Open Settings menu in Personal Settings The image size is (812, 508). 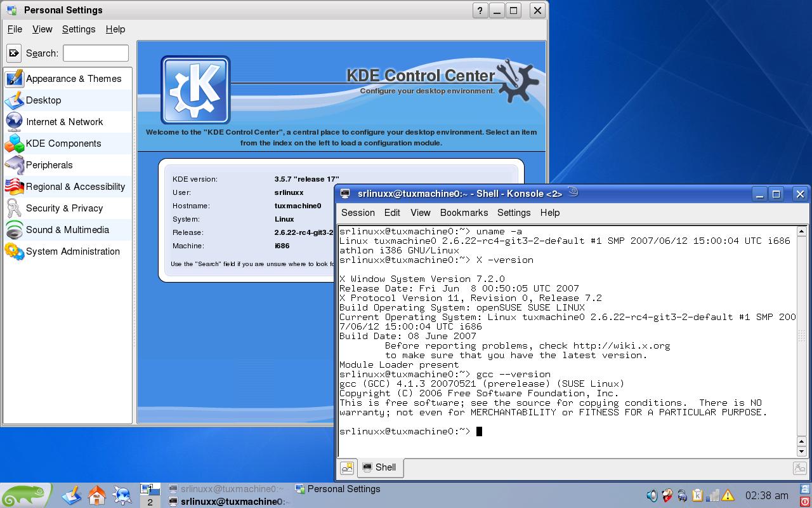coord(79,29)
